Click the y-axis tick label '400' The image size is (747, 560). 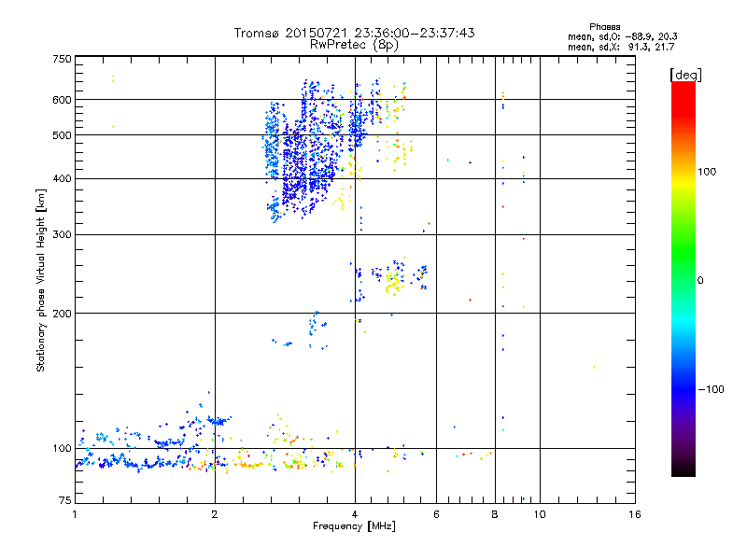coord(63,178)
